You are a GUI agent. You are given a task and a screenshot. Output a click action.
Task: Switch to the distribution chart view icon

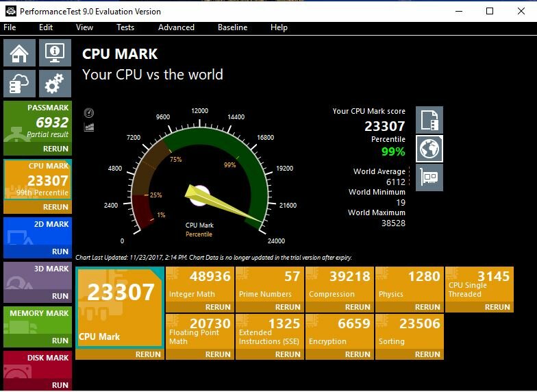click(x=89, y=127)
